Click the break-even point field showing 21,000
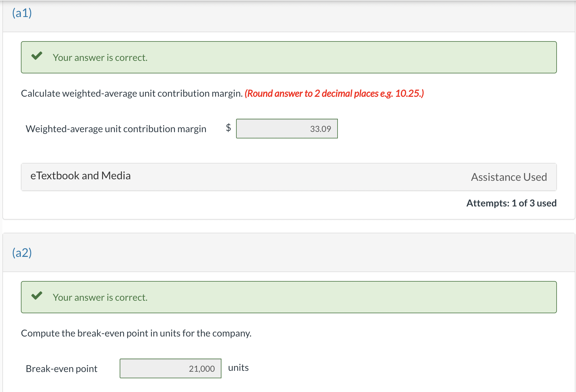 tap(170, 368)
